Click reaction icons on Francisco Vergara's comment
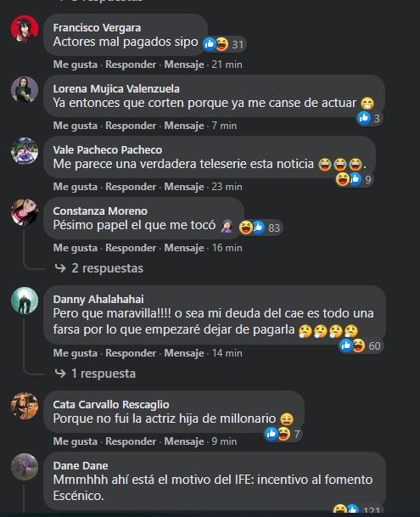This screenshot has width=420, height=517. point(224,44)
